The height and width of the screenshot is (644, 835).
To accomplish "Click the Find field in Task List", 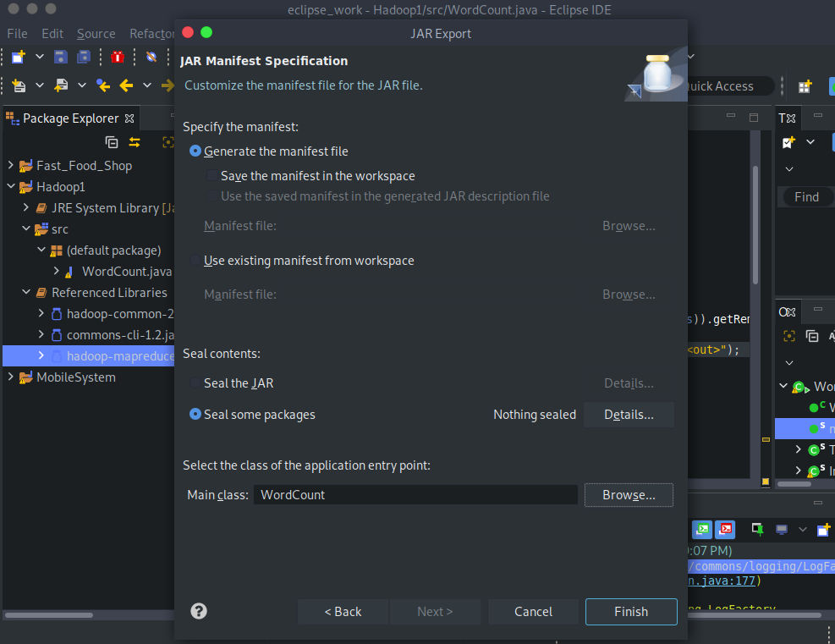I will pos(805,197).
